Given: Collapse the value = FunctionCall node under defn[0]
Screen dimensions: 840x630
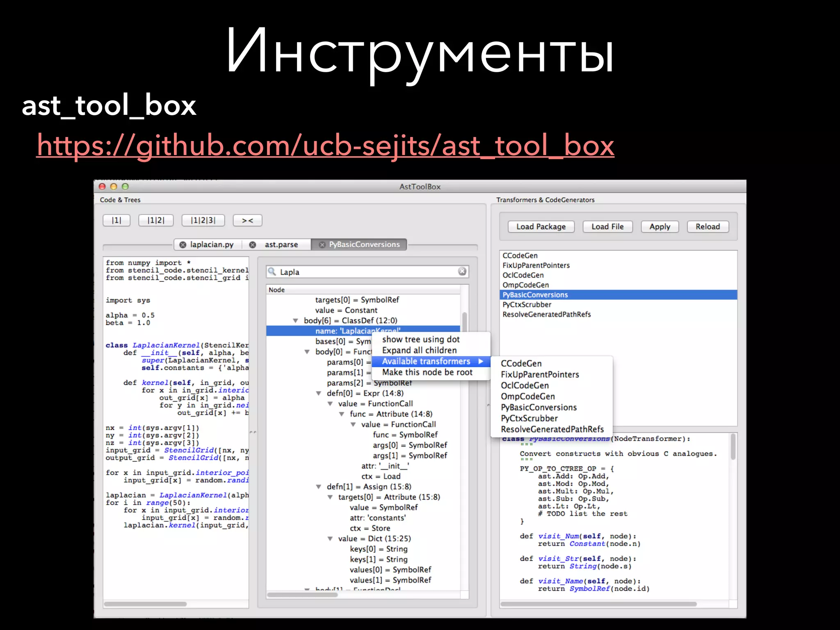Looking at the screenshot, I should 330,404.
